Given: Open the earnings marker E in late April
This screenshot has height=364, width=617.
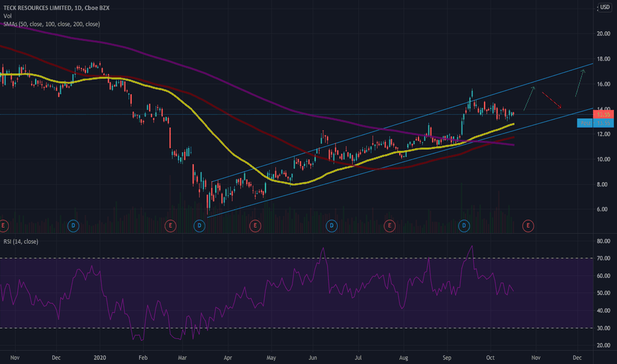Looking at the screenshot, I should point(255,226).
